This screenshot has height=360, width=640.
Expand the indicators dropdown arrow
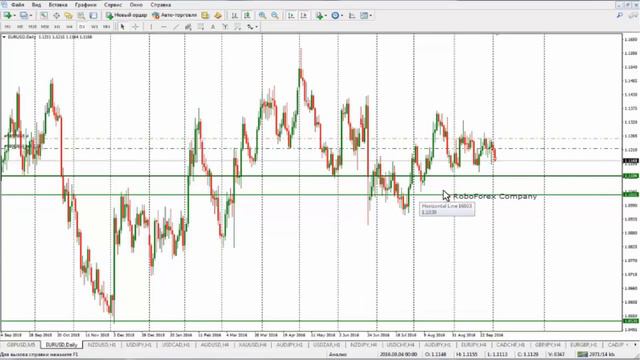[326, 16]
